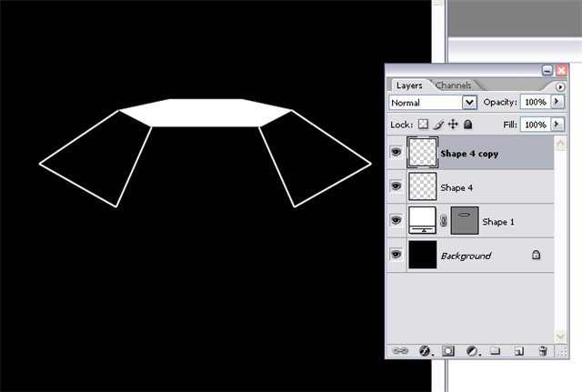582x392 pixels.
Task: Create new fill or adjustment layer
Action: pos(472,350)
